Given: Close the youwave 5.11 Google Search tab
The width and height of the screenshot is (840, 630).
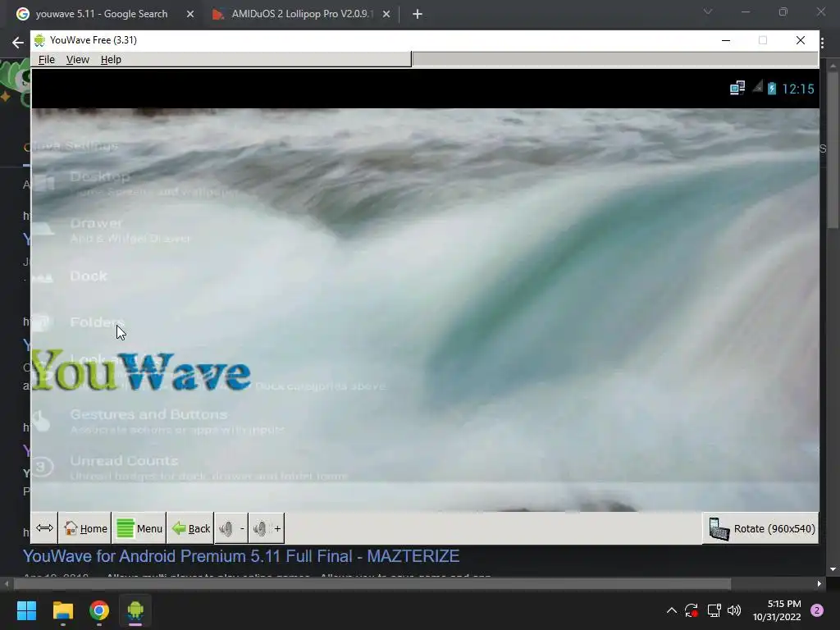Looking at the screenshot, I should click(x=190, y=15).
